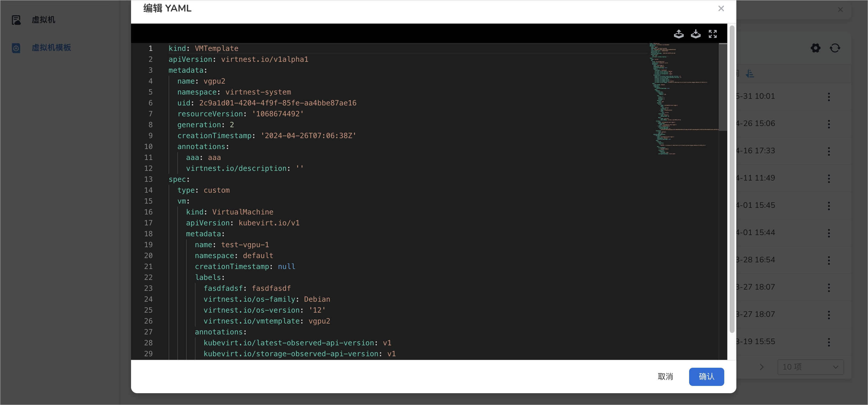
Task: Click kind: VirtualMachine line
Action: [229, 212]
